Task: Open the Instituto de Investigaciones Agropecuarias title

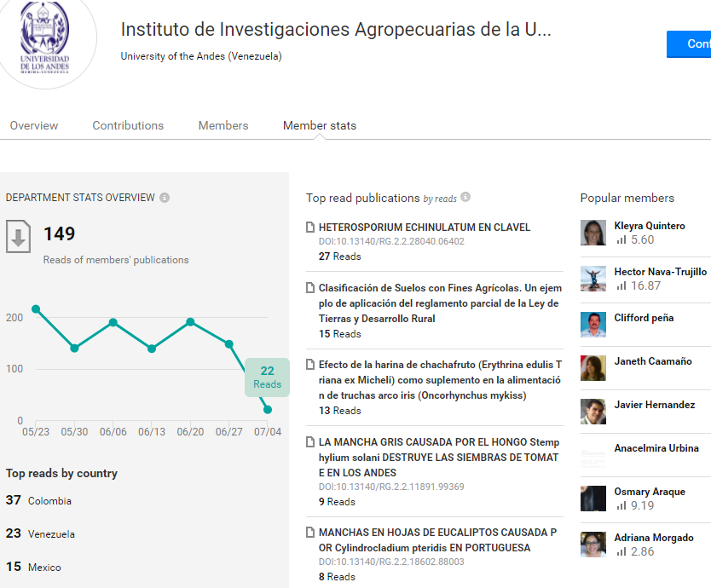Action: click(x=336, y=30)
